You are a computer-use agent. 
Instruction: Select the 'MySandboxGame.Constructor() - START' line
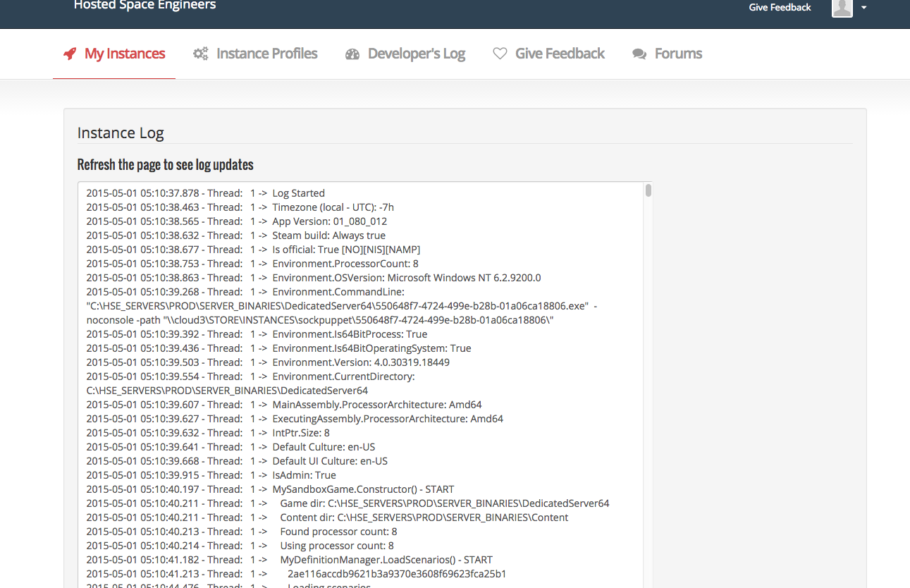tap(271, 489)
